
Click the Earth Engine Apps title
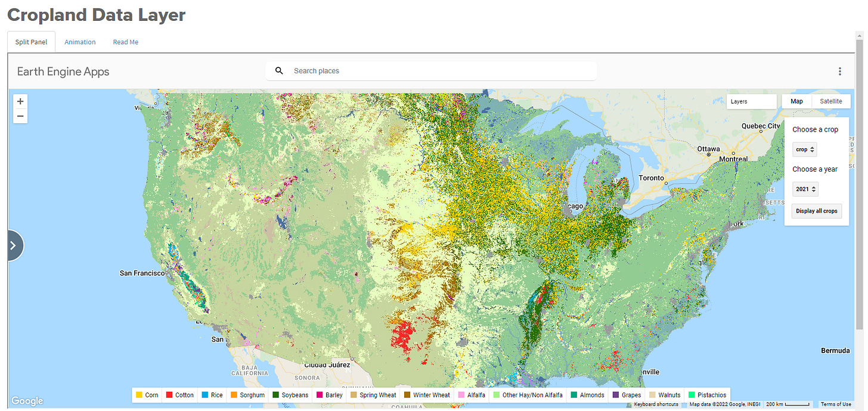[x=63, y=71]
